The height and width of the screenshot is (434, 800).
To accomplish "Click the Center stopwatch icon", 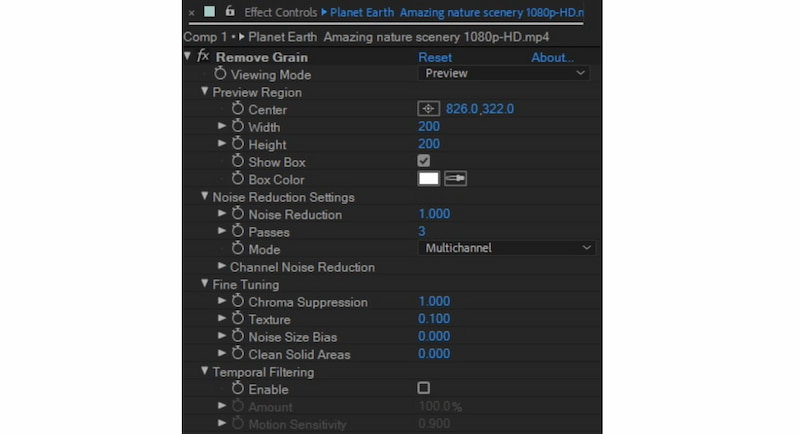I will coord(237,108).
